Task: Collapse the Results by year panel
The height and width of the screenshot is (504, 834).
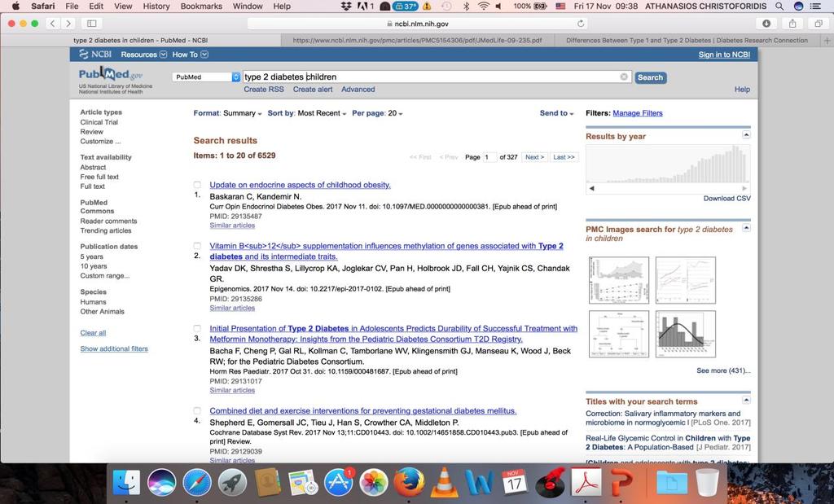Action: coord(746,135)
